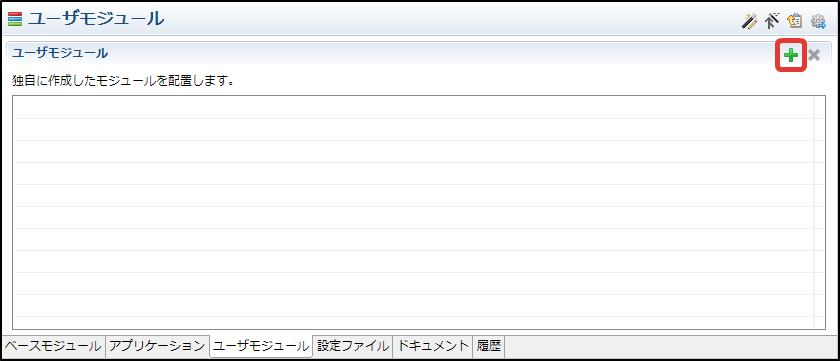Screen dimensions: 840x361
Task: Click the 独自に作成したモジュールを配置します description text
Action: 123,82
